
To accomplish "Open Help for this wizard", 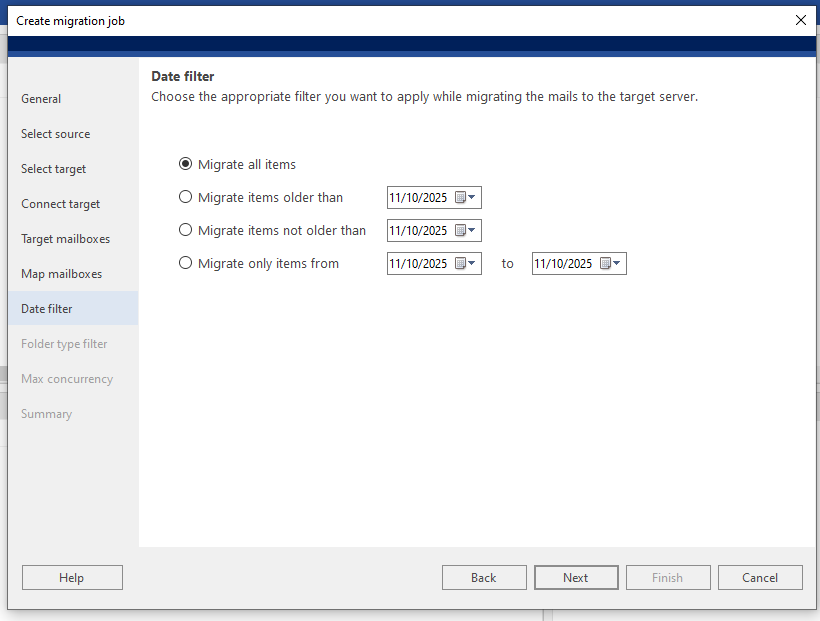I will tap(72, 577).
